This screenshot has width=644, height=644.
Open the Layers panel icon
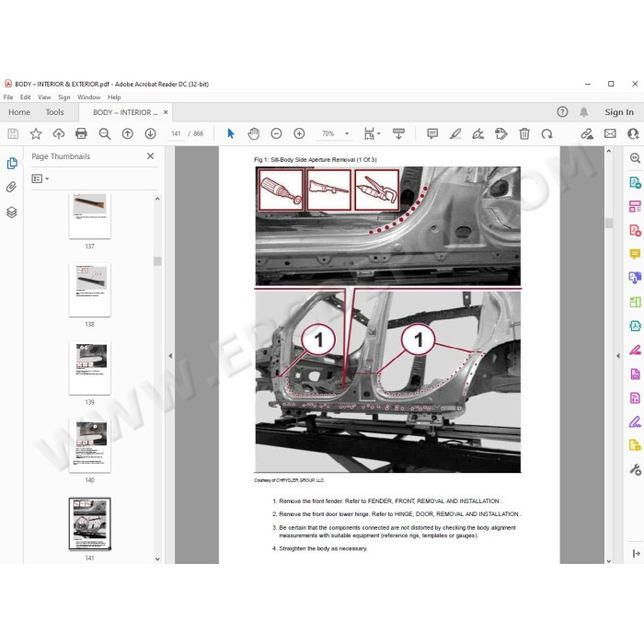[x=11, y=212]
